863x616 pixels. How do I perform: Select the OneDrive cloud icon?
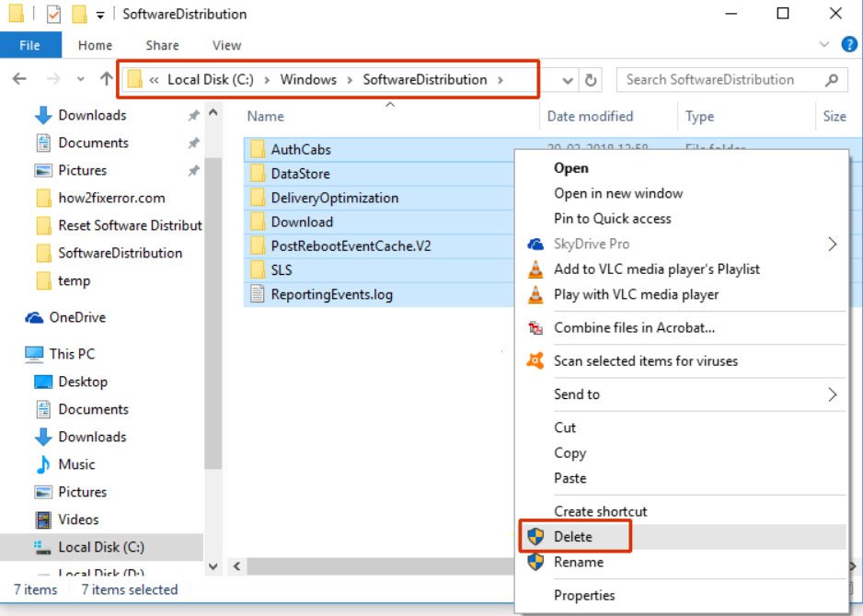pyautogui.click(x=34, y=317)
